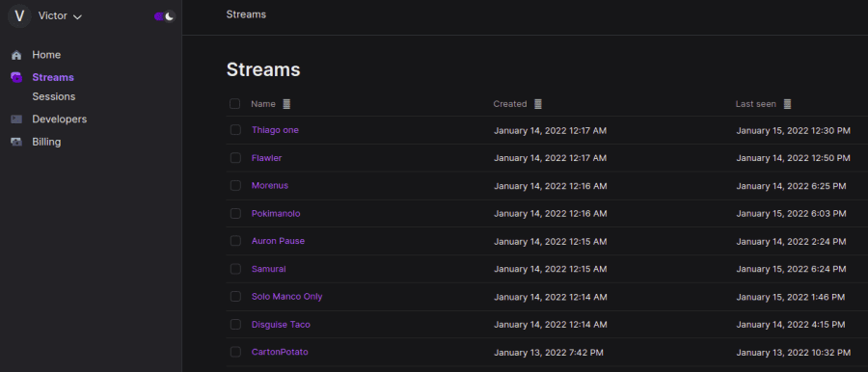Toggle the dark mode switch
This screenshot has height=372, width=868.
click(x=165, y=16)
